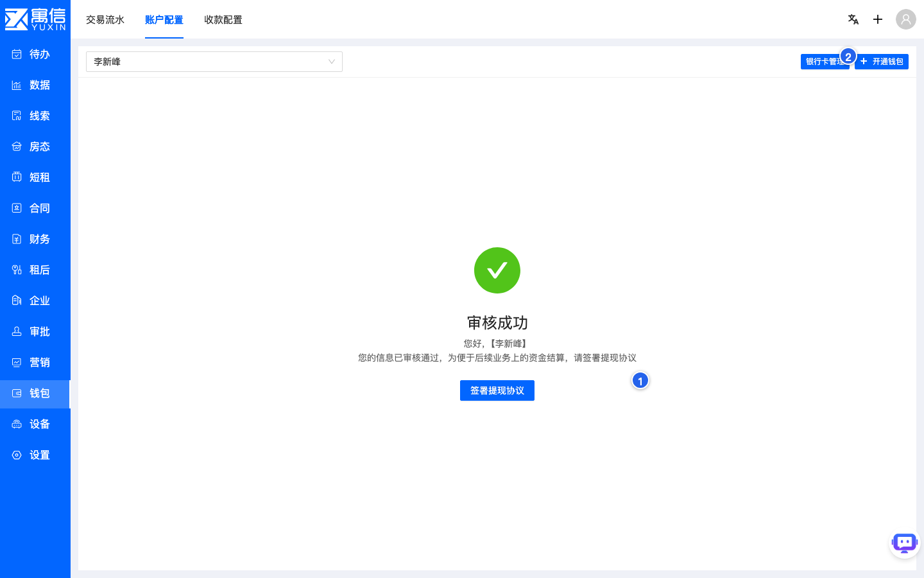Viewport: 924px width, 578px height.
Task: Expand the 李新峰 account dropdown
Action: (214, 62)
